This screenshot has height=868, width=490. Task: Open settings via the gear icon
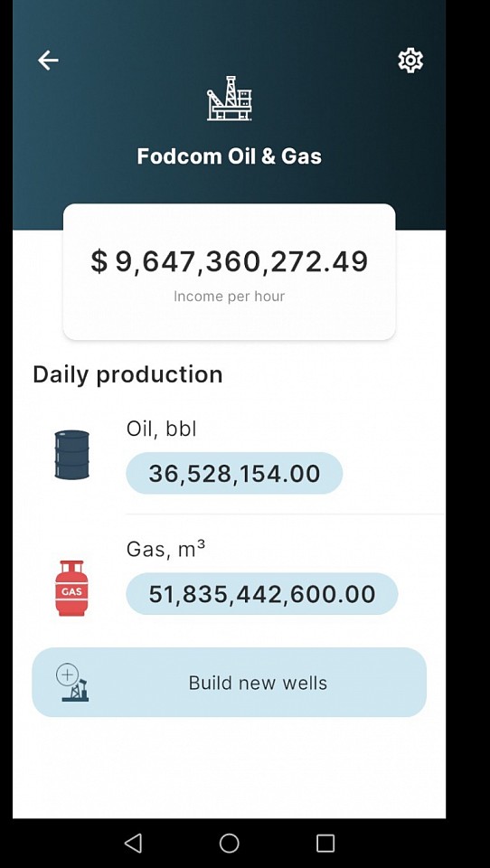click(410, 60)
